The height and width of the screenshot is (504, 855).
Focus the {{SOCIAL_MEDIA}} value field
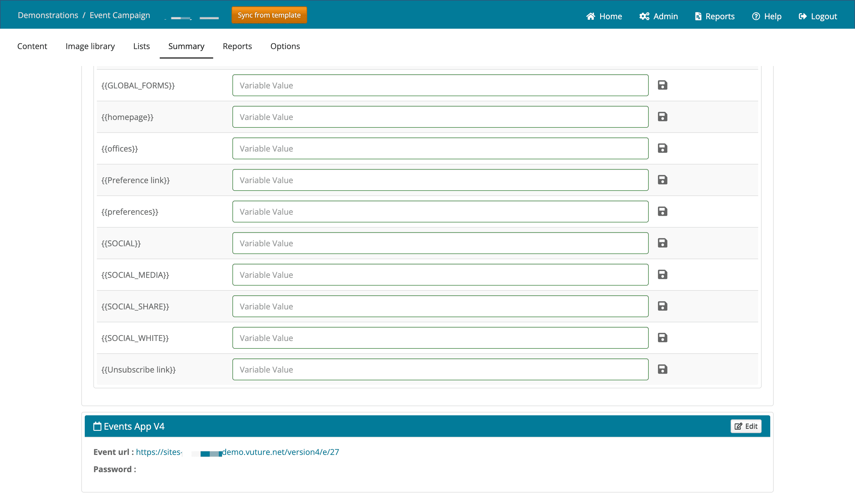point(440,275)
